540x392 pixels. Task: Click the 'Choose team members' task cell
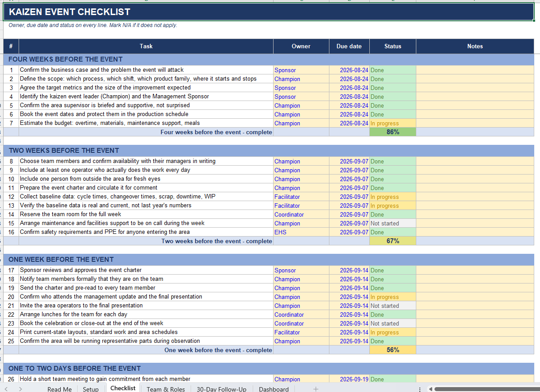(146, 161)
